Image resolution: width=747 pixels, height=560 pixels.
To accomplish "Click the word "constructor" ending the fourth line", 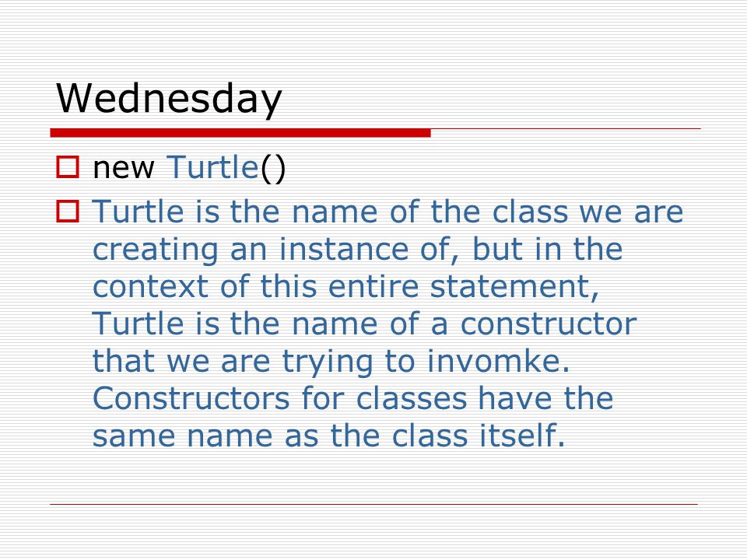I will [549, 324].
